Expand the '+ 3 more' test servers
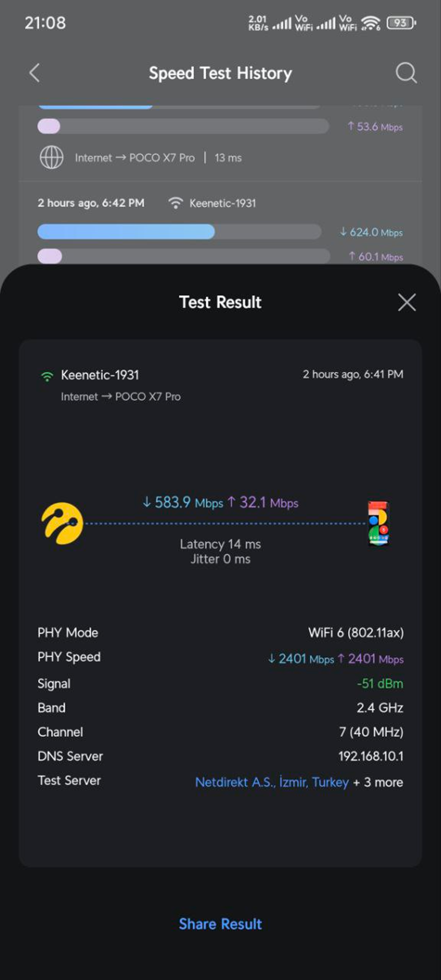 point(378,783)
